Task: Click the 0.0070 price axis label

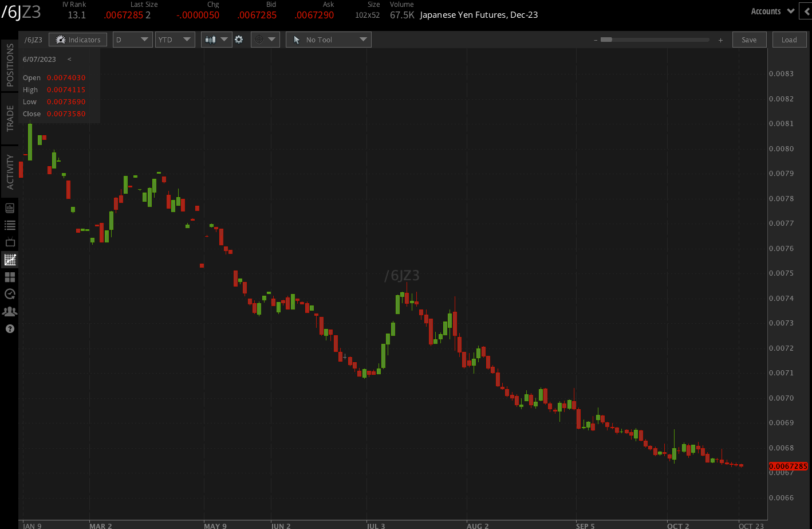Action: pos(781,398)
